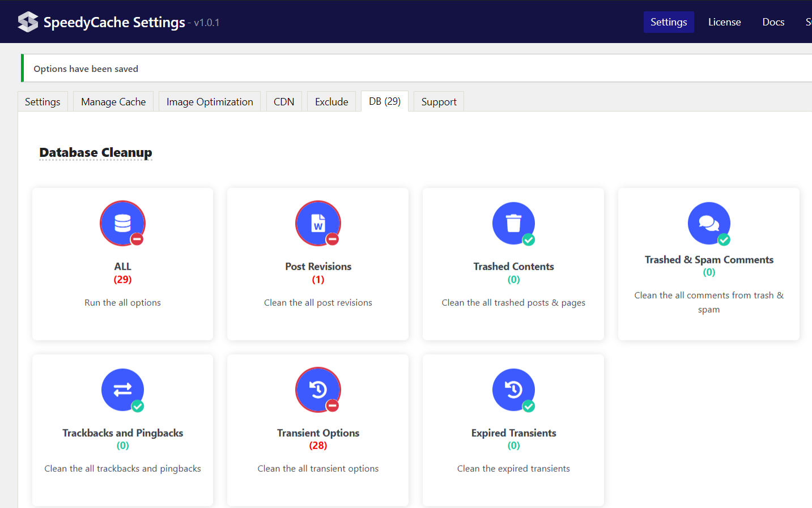Click the Post Revisions title
Screen dimensions: 812x508
coord(318,266)
